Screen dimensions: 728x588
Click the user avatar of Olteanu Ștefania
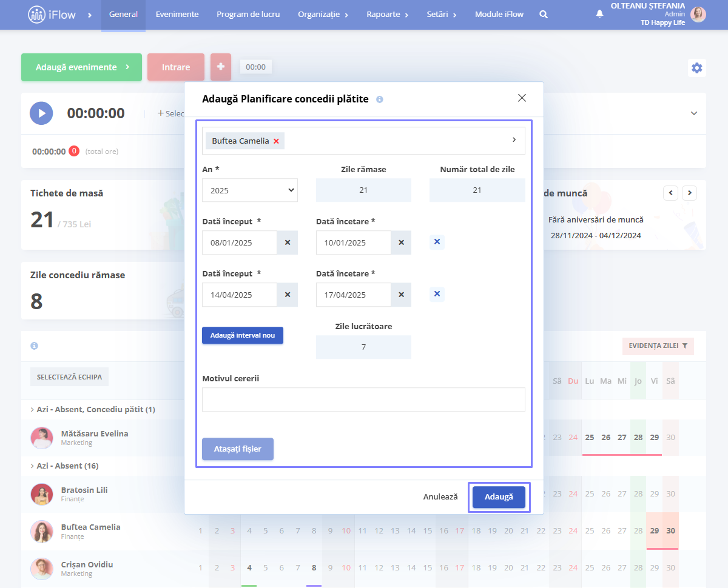coord(698,15)
